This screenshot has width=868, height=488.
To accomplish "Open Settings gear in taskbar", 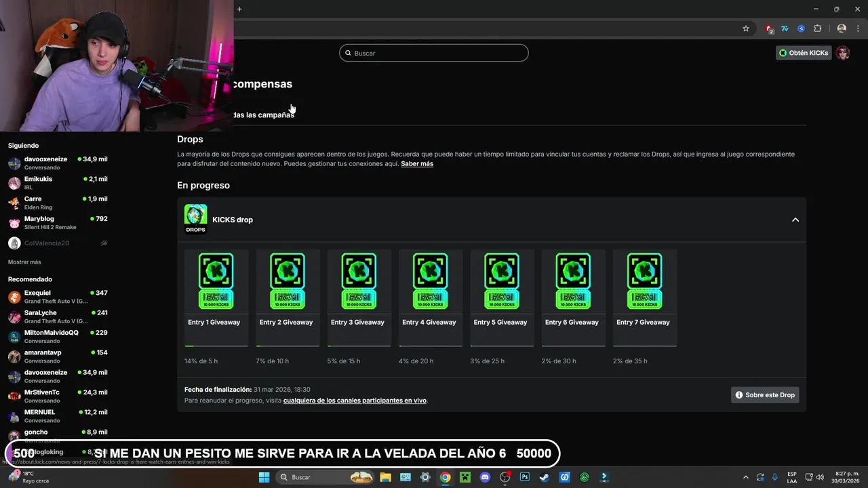I will [x=425, y=477].
